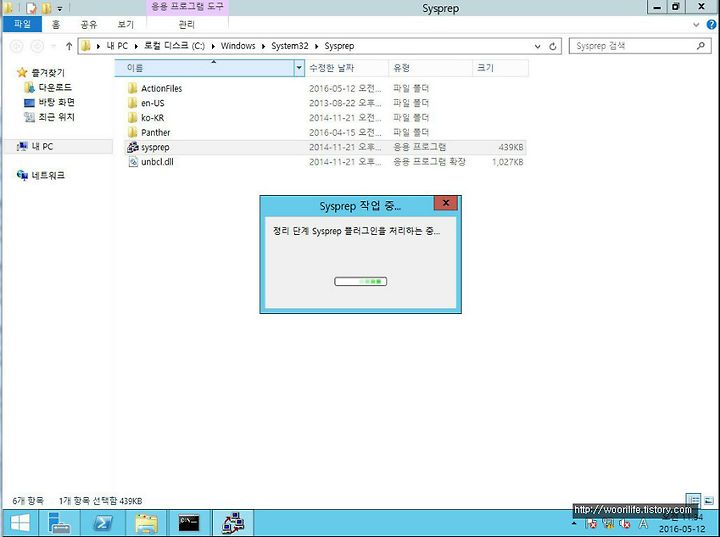
Task: Expand the Windows breadcrumb arrow
Action: tap(264, 46)
